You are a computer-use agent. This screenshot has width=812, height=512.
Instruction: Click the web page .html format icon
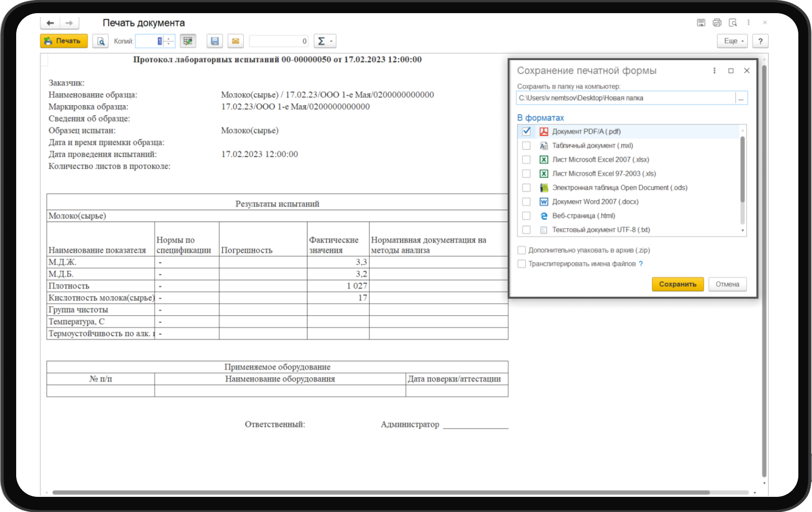tap(544, 216)
